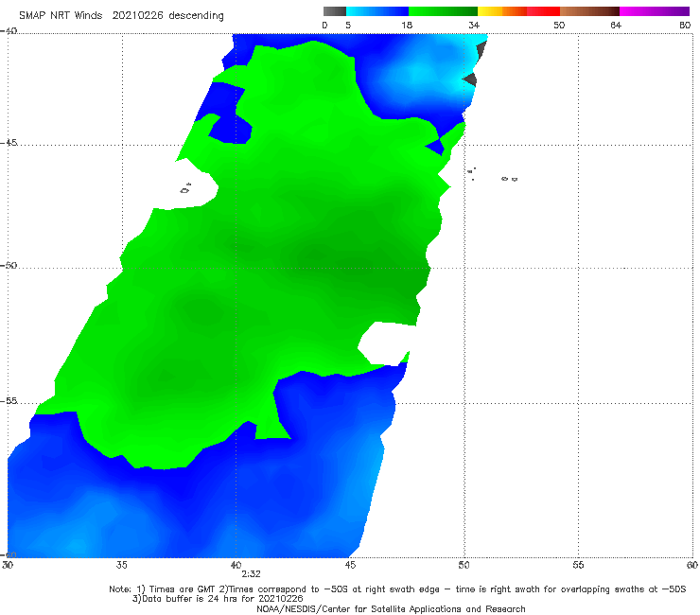Screen dimensions: 700x615
Task: Click latitude axis label '-45'
Action: pyautogui.click(x=9, y=143)
